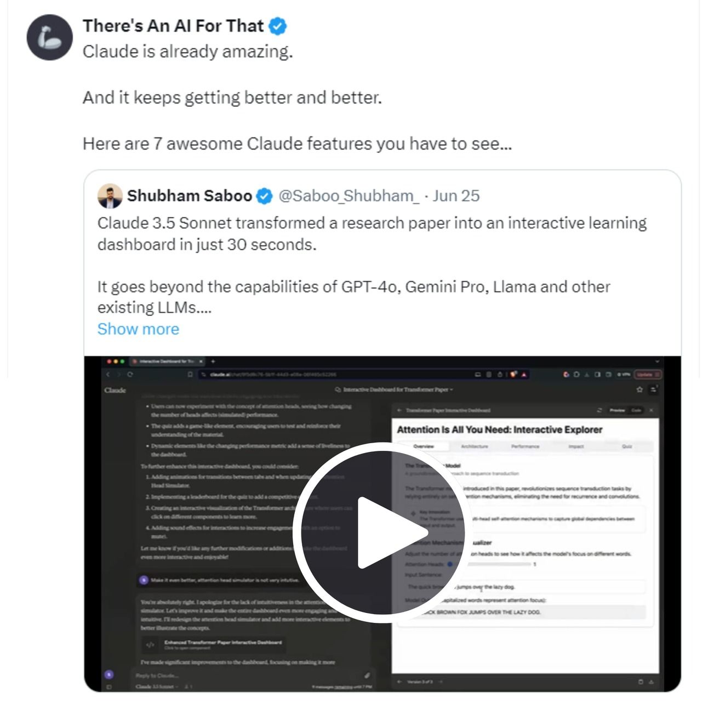The image size is (708, 728).
Task: Open the @Saboo_Shubham_ handle link
Action: pyautogui.click(x=349, y=196)
